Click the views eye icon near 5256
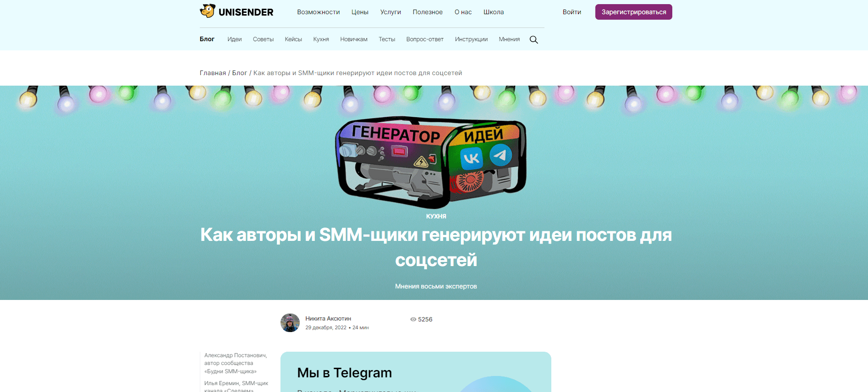Screen dimensions: 868x392 pyautogui.click(x=413, y=320)
